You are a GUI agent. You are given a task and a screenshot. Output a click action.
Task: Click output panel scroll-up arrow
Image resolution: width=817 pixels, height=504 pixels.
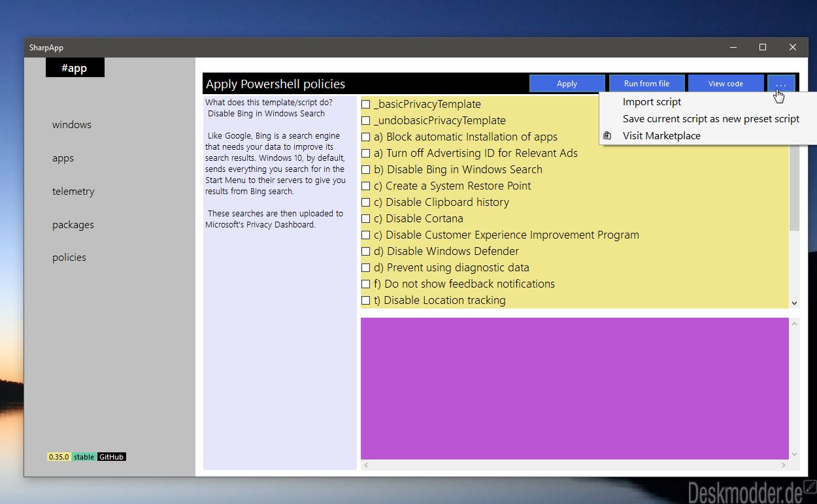click(x=795, y=324)
